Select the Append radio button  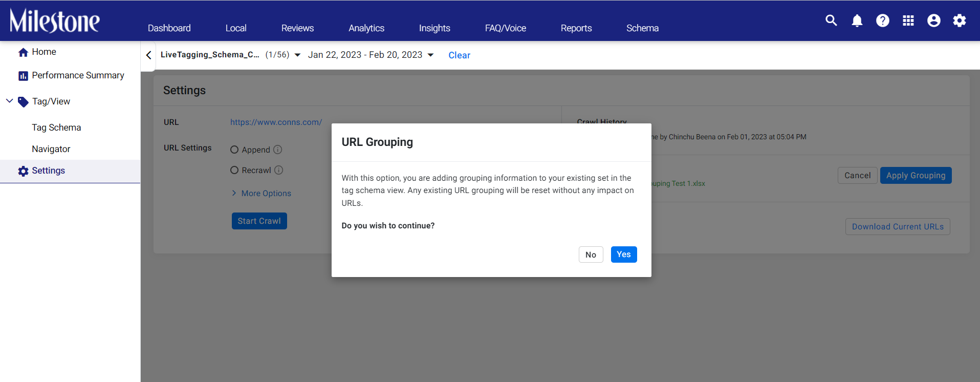[x=234, y=150]
